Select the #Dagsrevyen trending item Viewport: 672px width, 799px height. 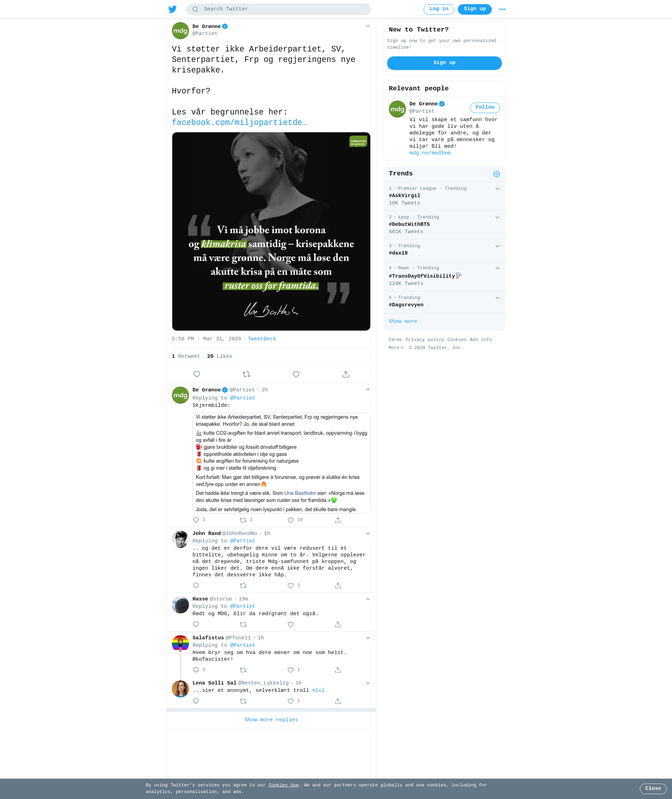coord(444,302)
